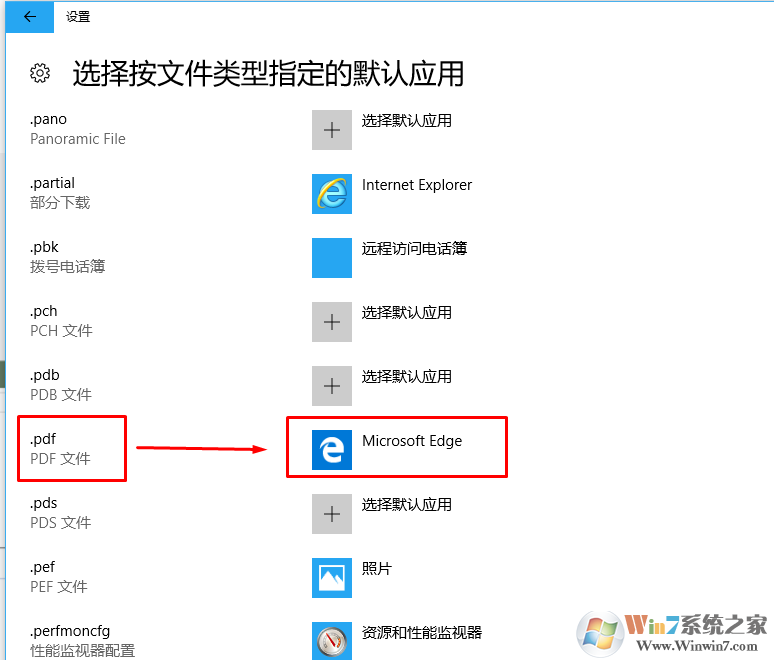The width and height of the screenshot is (774, 660).
Task: Click PDB 文件 description text
Action: 61,394
